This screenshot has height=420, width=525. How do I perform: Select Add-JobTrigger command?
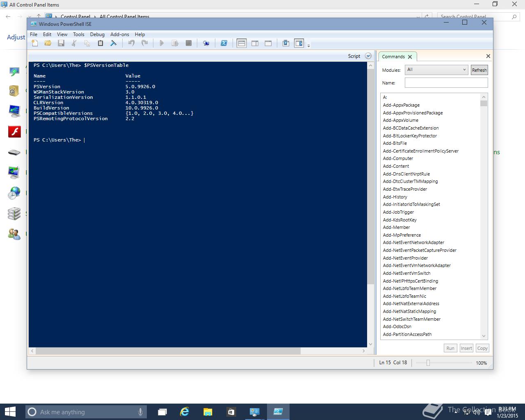(398, 212)
